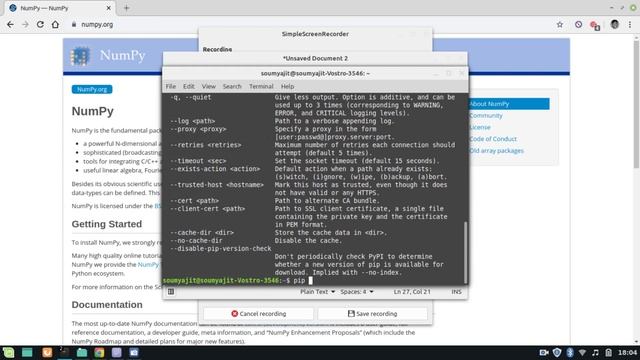Open a new browser tab
The width and height of the screenshot is (640, 360).
126,8
